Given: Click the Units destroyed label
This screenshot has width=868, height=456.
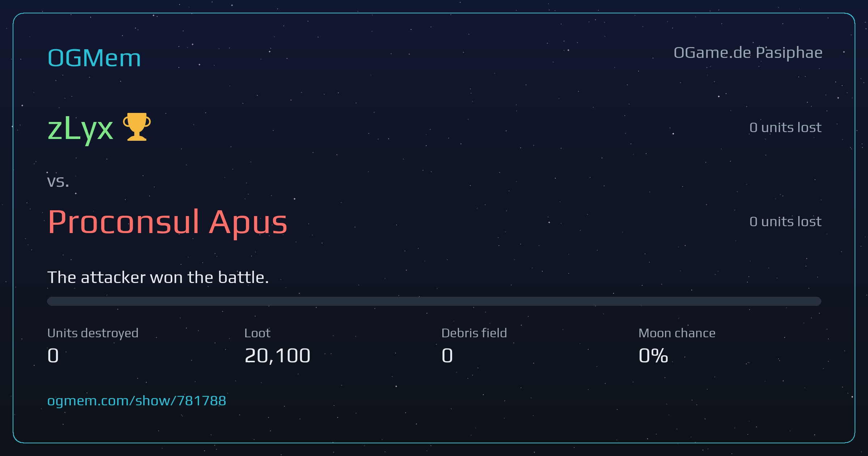Looking at the screenshot, I should click(x=93, y=333).
